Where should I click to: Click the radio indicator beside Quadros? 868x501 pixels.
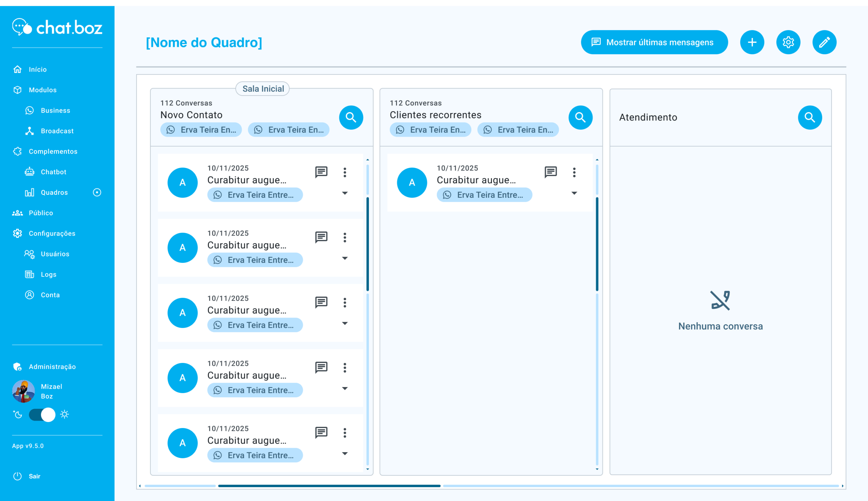[97, 192]
